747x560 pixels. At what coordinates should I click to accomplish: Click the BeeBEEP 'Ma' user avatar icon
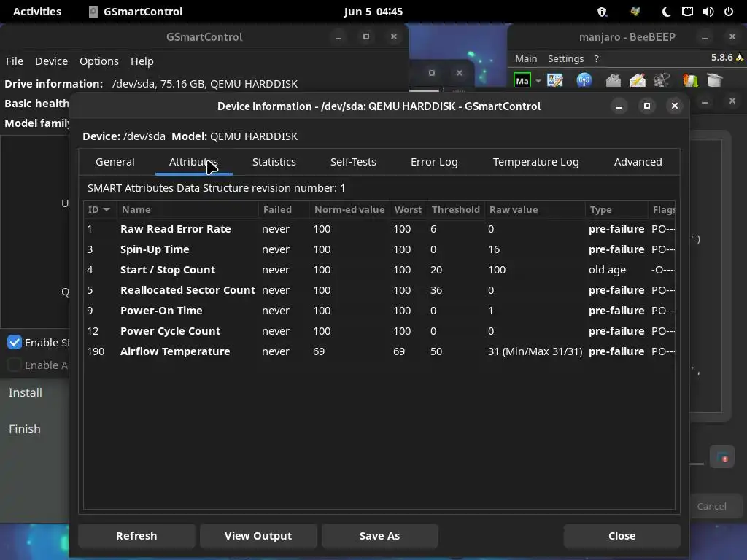[x=522, y=80]
